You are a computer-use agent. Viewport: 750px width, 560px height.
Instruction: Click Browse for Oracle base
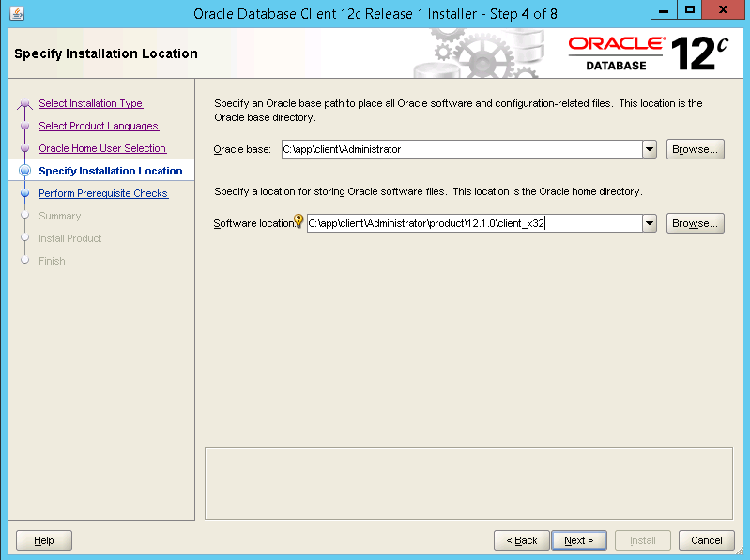(695, 149)
